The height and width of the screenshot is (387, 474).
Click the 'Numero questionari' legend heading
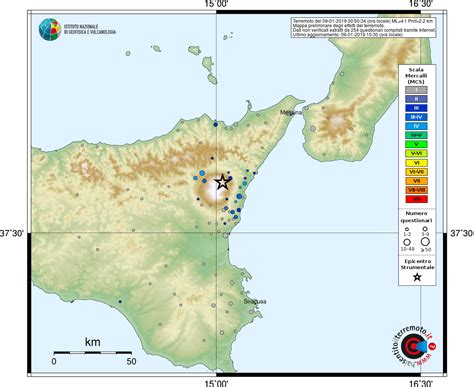(416, 217)
